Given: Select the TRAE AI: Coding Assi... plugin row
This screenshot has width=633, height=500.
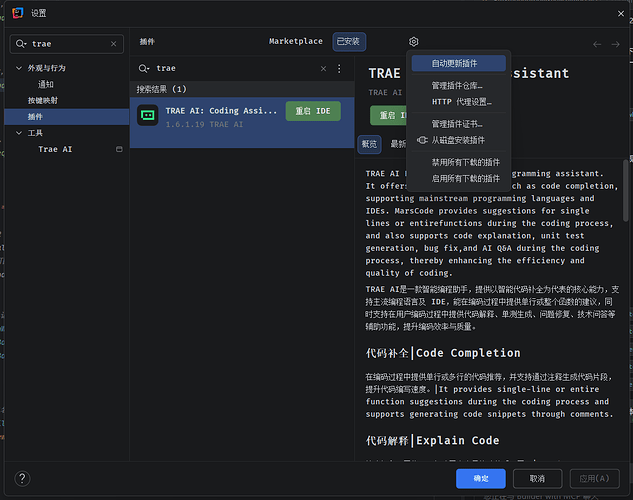Looking at the screenshot, I should 242,122.
